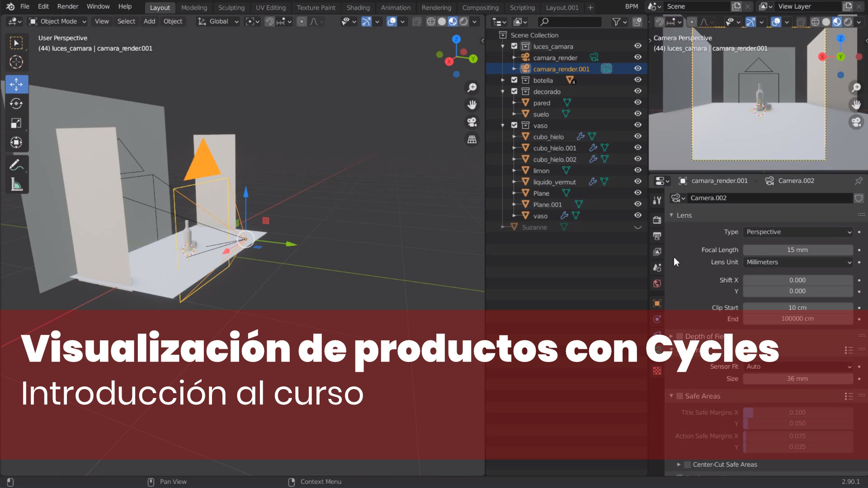Image resolution: width=868 pixels, height=488 pixels.
Task: Switch to the Modeling workspace tab
Action: (194, 8)
